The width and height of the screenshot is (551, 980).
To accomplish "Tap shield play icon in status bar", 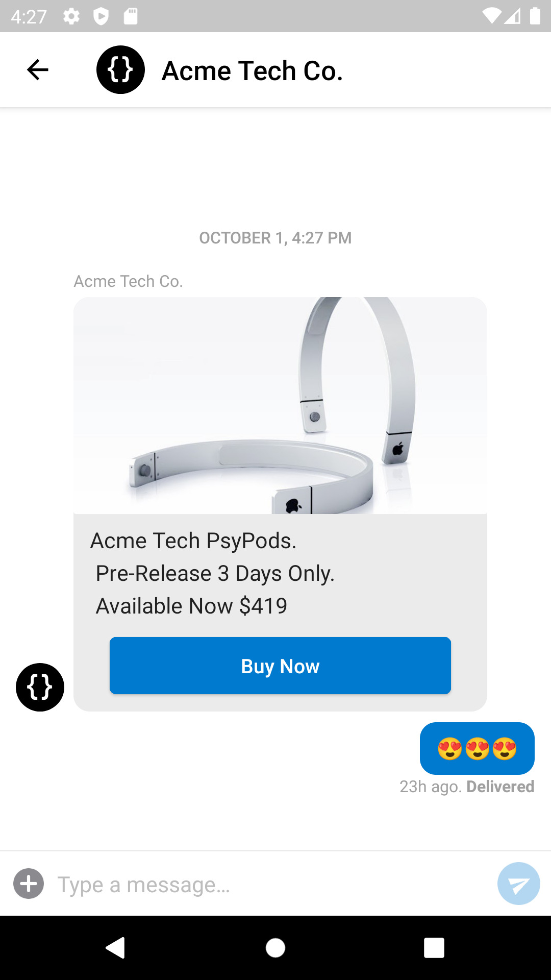I will (101, 16).
